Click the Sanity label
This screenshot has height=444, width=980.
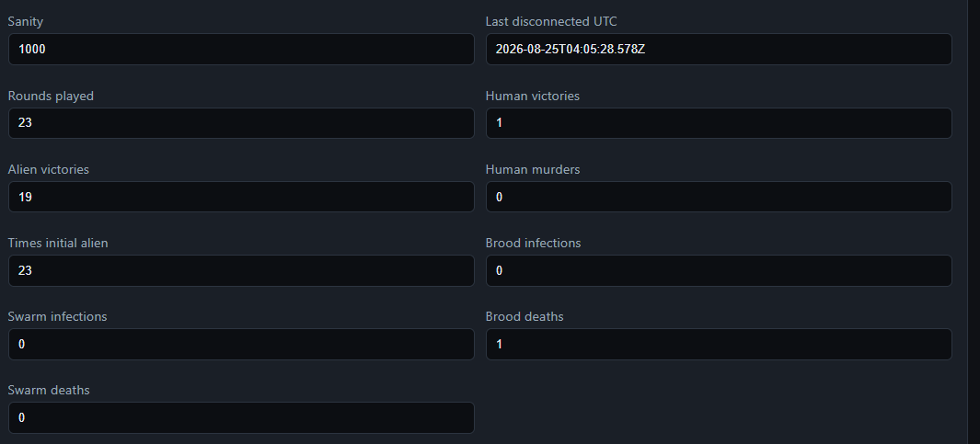[x=25, y=22]
